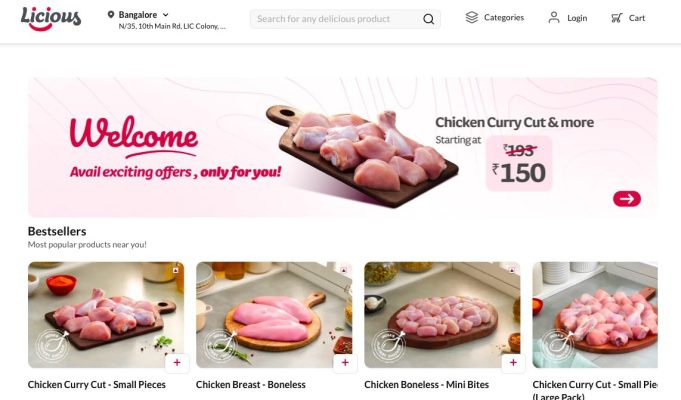681x400 pixels.
Task: Expand the Bangalore city dropdown chevron
Action: tap(165, 15)
